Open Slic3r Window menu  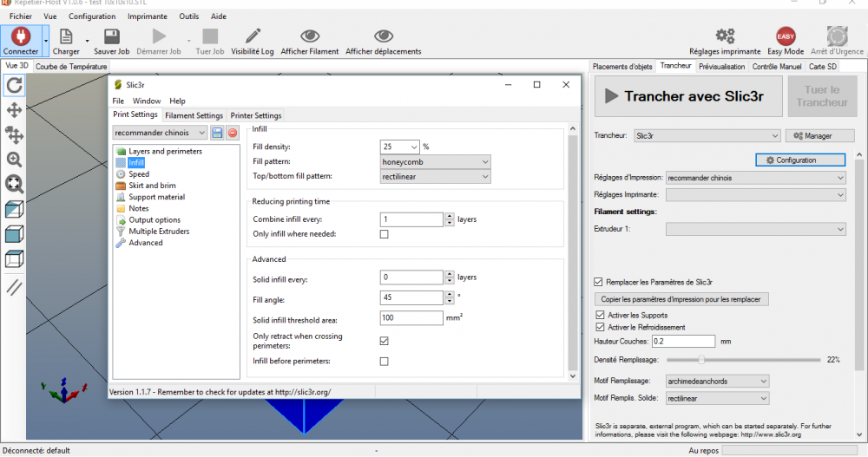point(147,101)
